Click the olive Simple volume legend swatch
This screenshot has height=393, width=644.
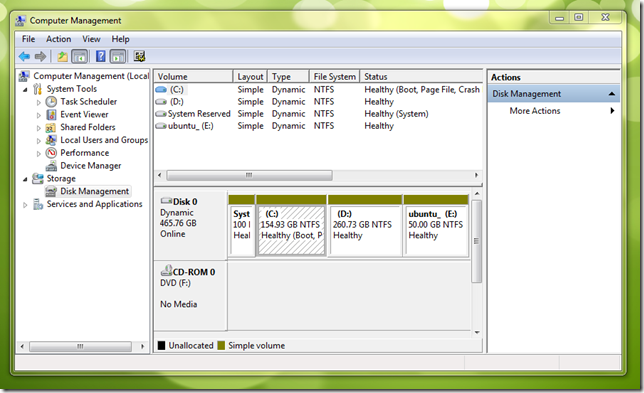click(x=221, y=345)
